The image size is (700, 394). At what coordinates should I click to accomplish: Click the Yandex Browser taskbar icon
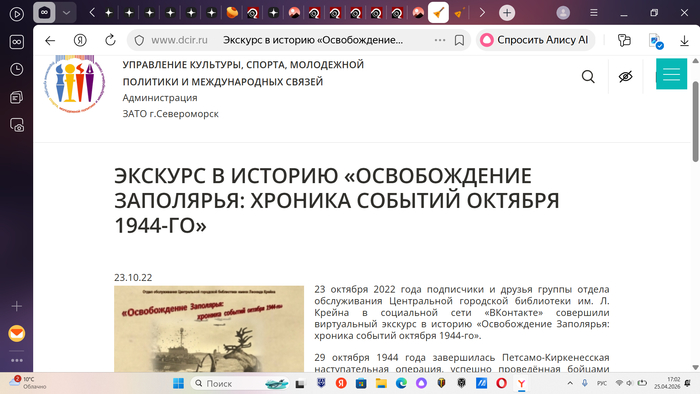click(x=521, y=383)
